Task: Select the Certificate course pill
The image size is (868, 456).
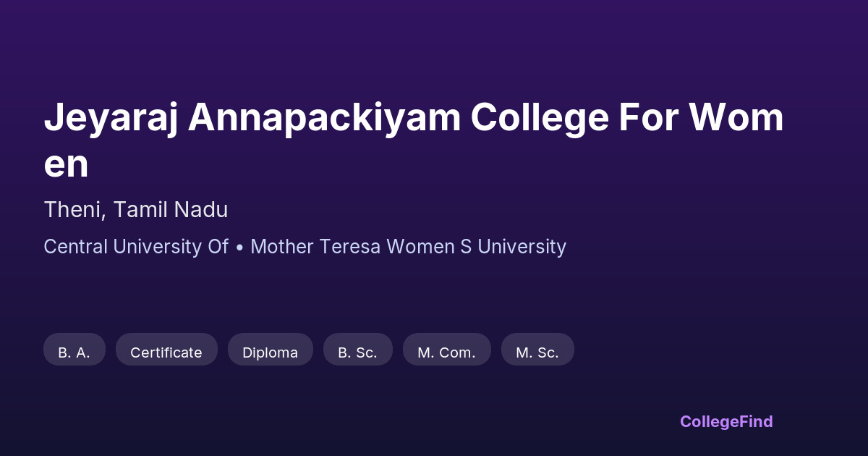Action: click(166, 352)
